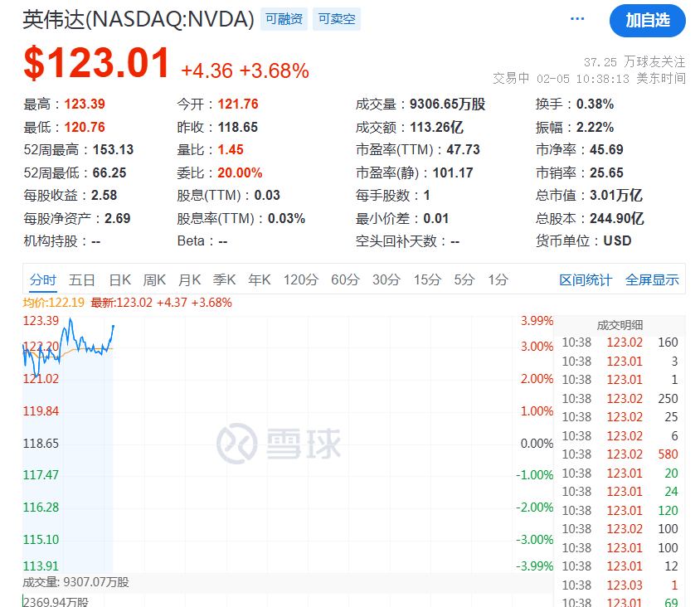
Task: Open 区间统计 interval statistics
Action: click(586, 280)
